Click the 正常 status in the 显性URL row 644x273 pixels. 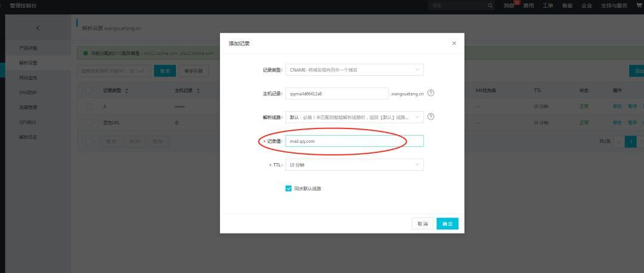pos(584,122)
